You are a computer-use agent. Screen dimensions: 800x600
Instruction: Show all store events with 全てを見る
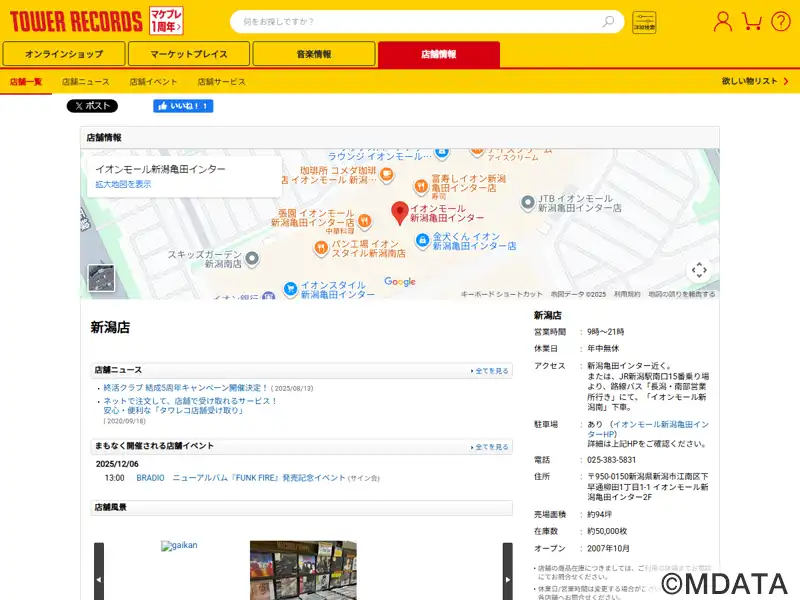(490, 447)
